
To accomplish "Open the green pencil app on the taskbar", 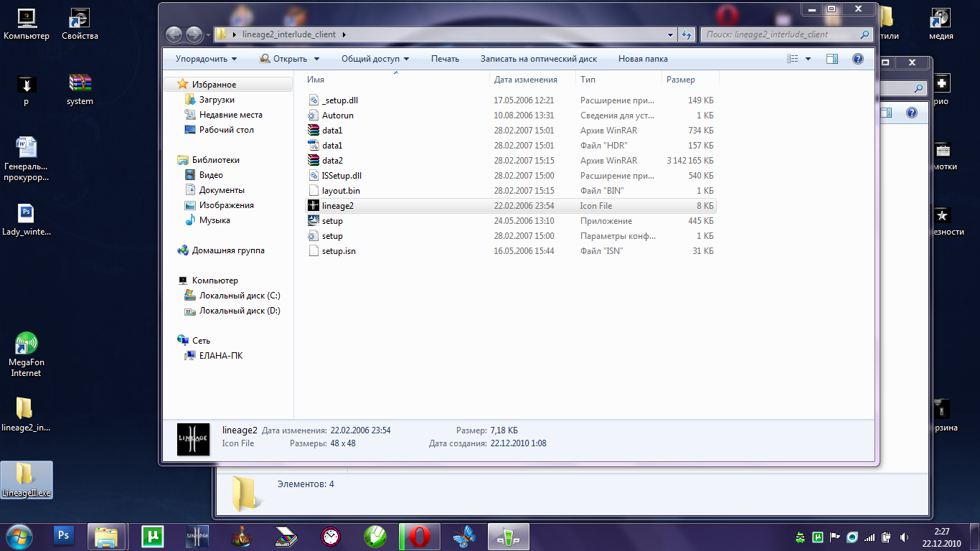I will coord(375,535).
